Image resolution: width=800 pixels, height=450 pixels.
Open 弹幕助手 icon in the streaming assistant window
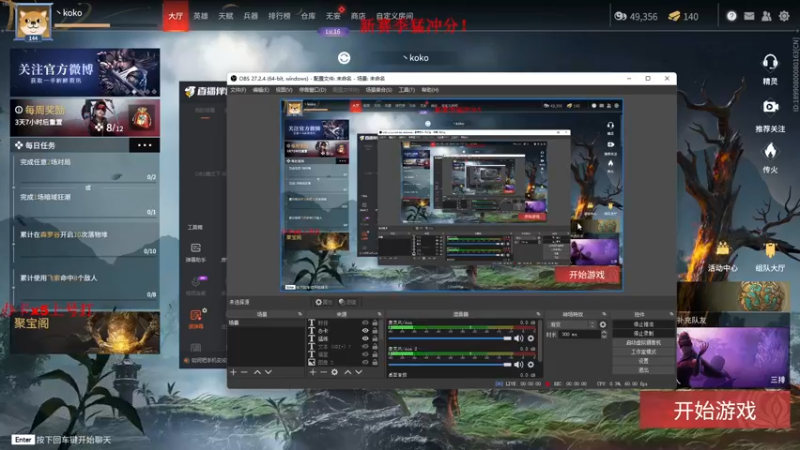(x=195, y=248)
